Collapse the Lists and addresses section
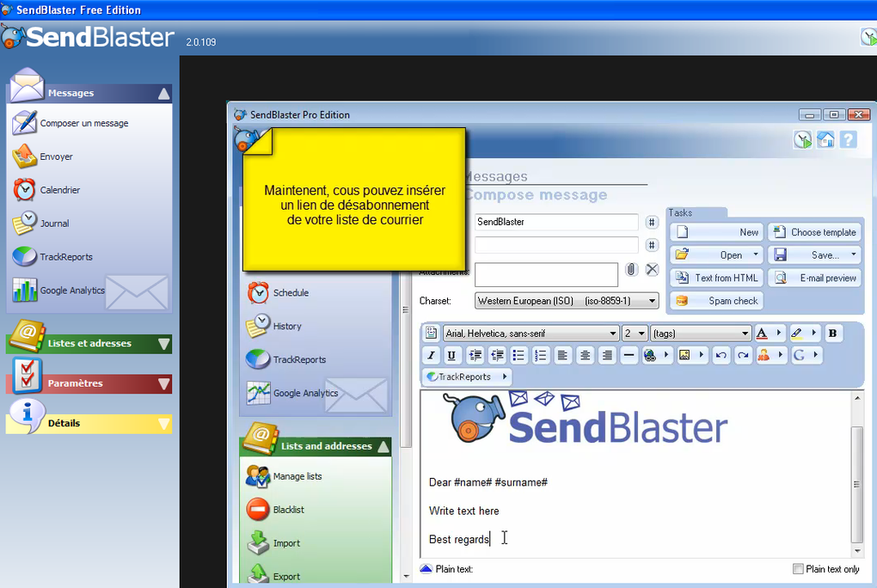Image resolution: width=877 pixels, height=588 pixels. (383, 446)
